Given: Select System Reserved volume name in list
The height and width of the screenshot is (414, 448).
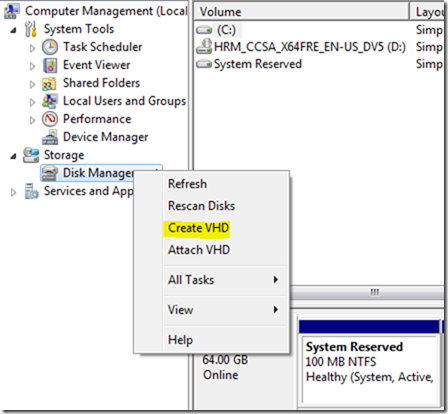Looking at the screenshot, I should tap(258, 64).
